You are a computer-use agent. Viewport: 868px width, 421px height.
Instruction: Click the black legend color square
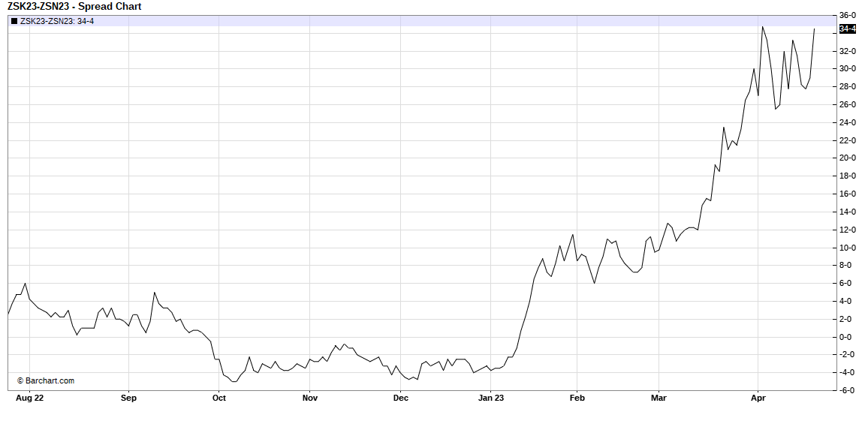coord(14,22)
